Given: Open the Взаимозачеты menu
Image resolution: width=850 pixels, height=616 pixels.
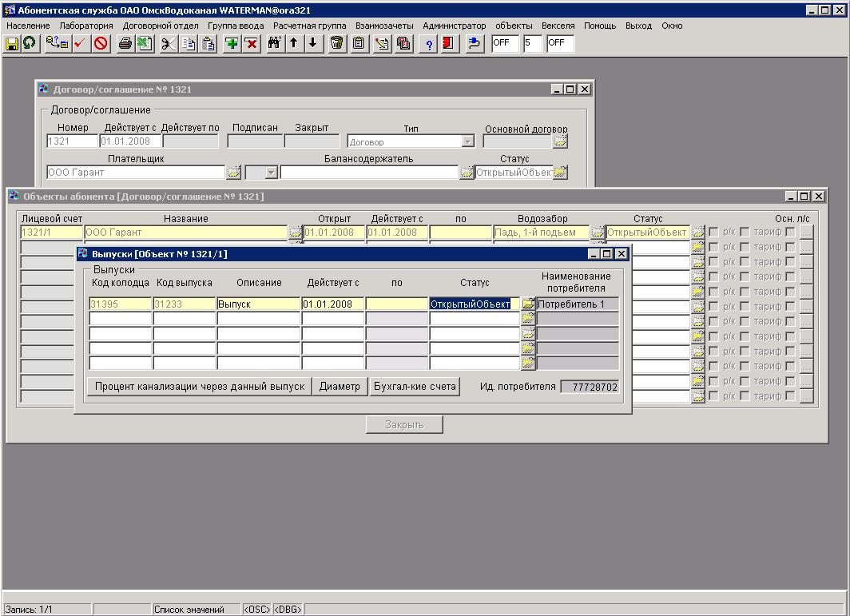Looking at the screenshot, I should click(384, 26).
